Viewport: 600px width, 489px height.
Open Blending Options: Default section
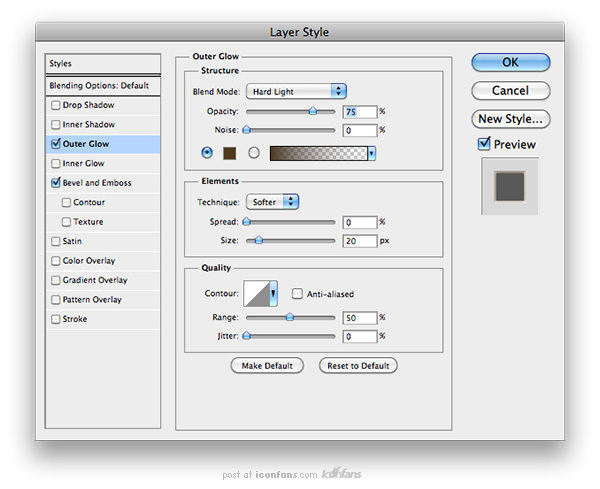coord(98,86)
